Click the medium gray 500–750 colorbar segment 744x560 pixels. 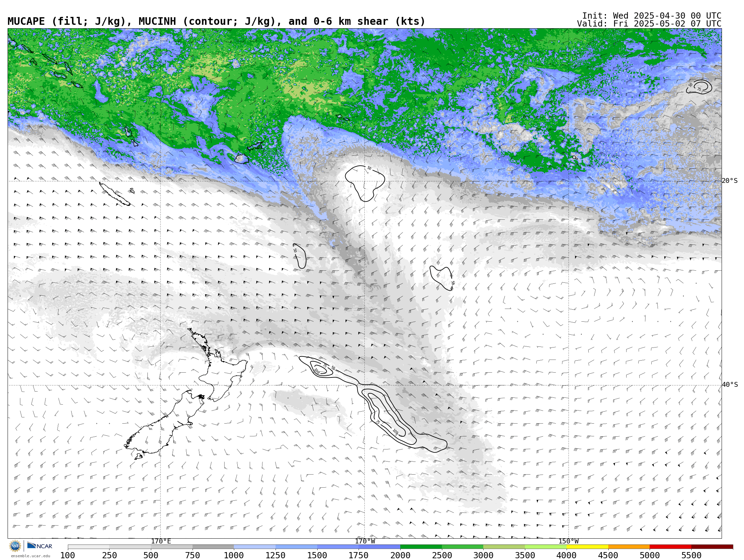(172, 547)
